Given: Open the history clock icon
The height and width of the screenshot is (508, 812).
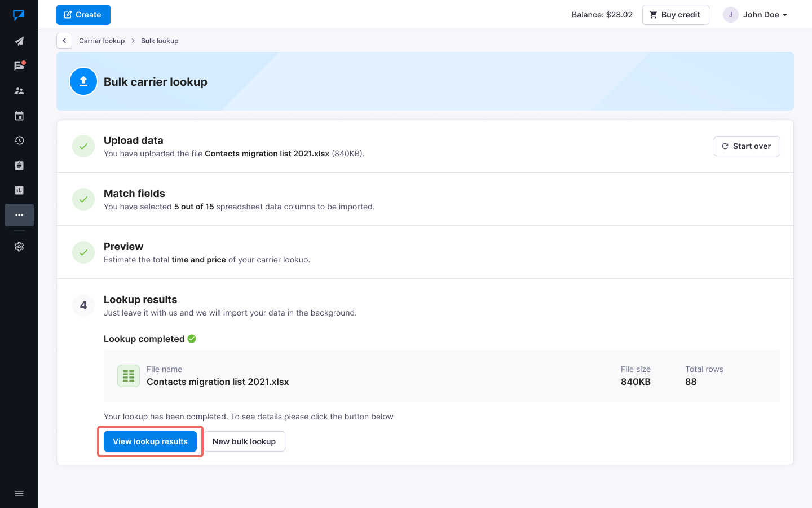Looking at the screenshot, I should pyautogui.click(x=19, y=141).
